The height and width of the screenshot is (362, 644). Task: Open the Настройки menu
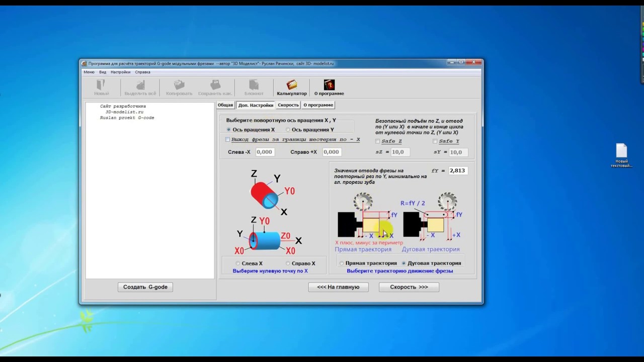[x=121, y=72]
